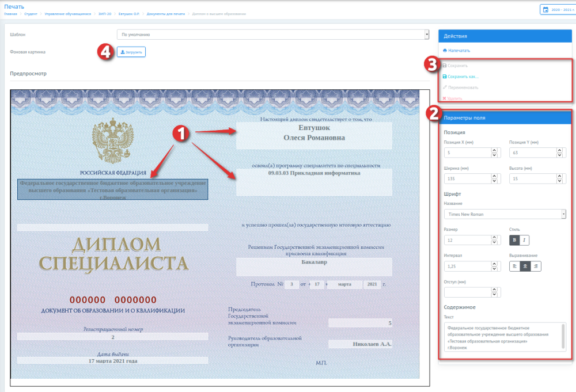Toggle the italic I style button
Screen dimensions: 576x392
[524, 240]
